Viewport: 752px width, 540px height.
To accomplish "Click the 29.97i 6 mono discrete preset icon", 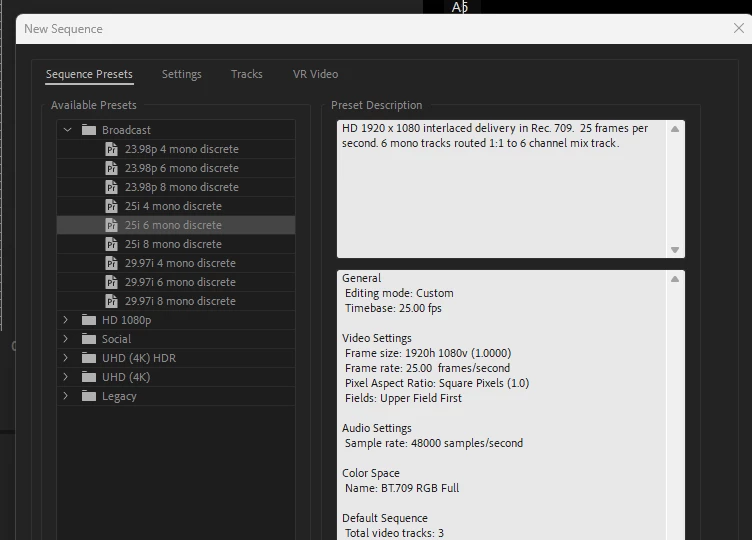I will click(111, 282).
